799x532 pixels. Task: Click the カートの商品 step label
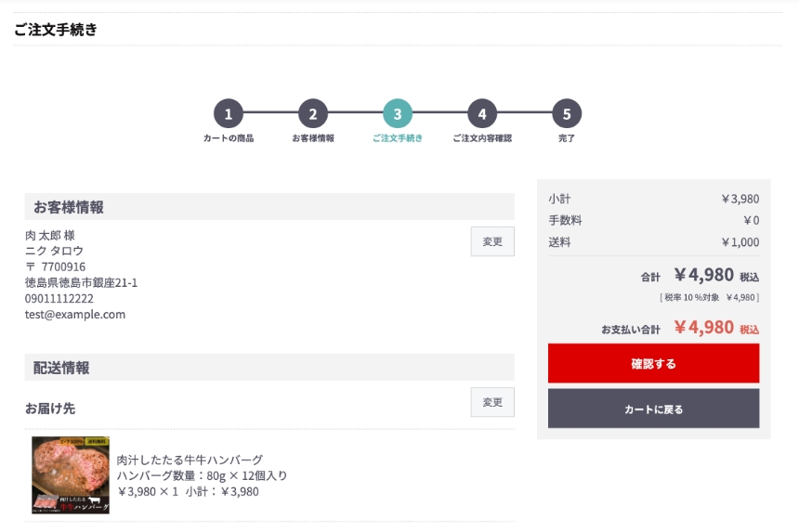click(229, 138)
